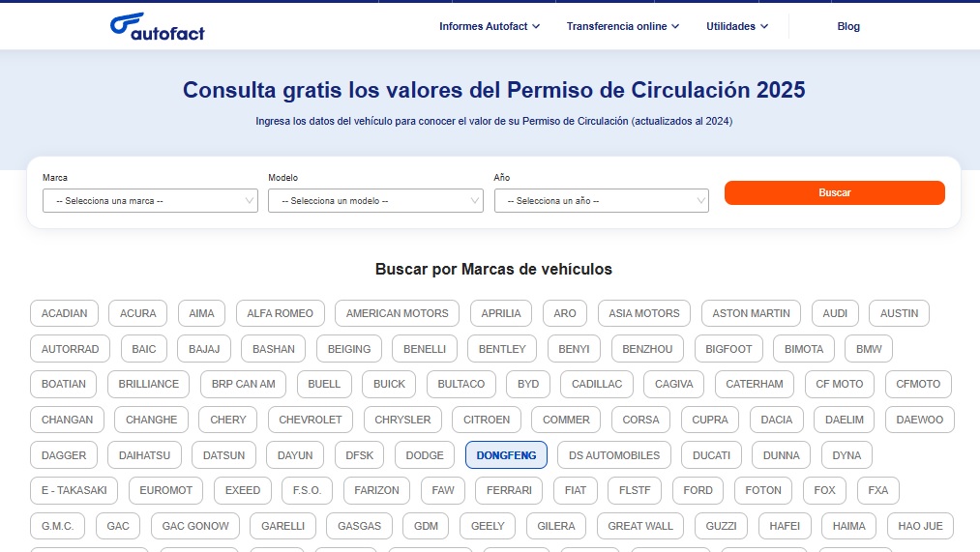Image resolution: width=980 pixels, height=552 pixels.
Task: Select the BUICK brand
Action: (x=389, y=384)
